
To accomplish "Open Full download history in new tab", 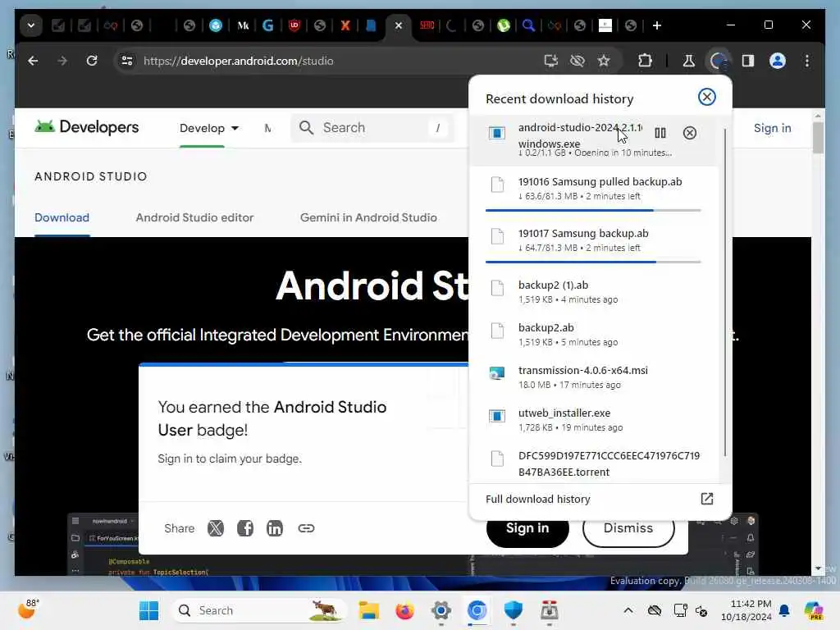I will [x=706, y=499].
